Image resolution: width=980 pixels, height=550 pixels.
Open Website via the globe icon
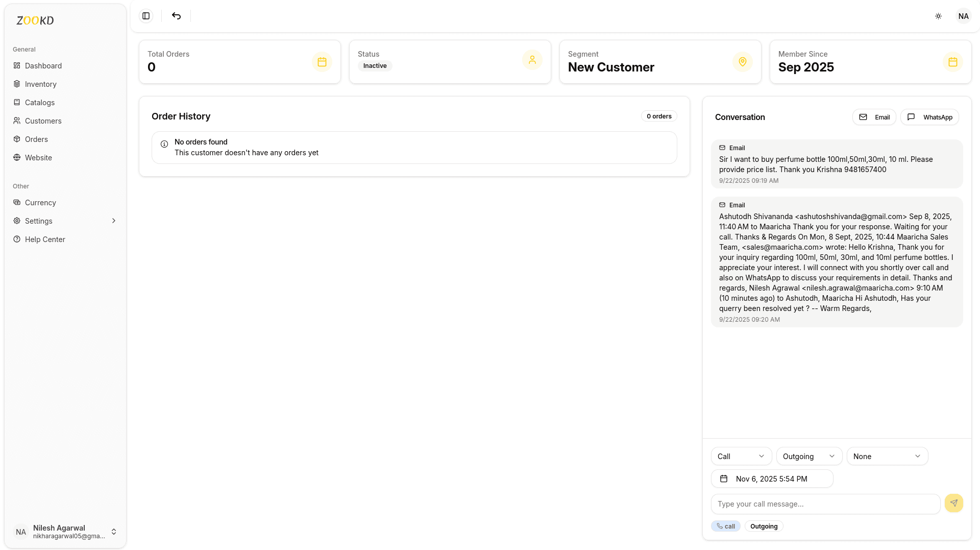pyautogui.click(x=16, y=158)
